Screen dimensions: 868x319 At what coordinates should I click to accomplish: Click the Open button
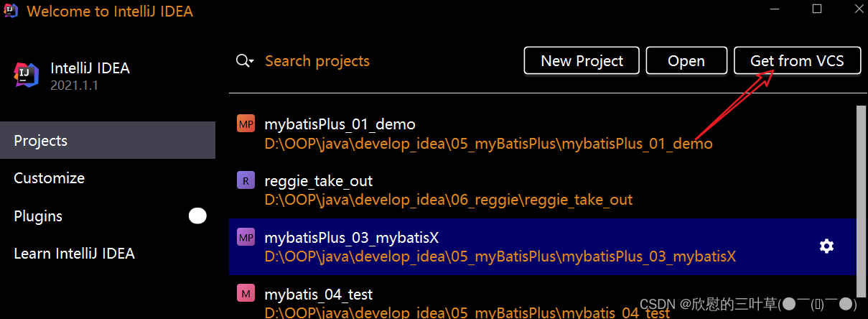point(686,61)
